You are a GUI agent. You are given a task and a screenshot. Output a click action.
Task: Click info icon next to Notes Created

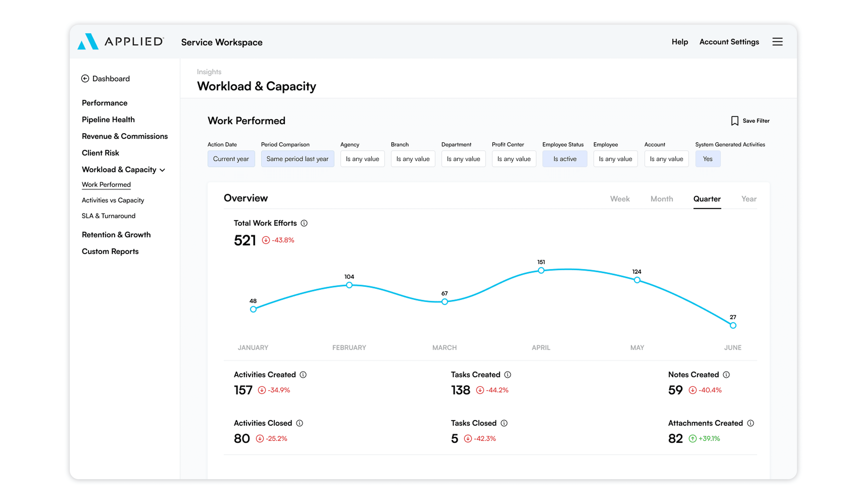click(726, 375)
